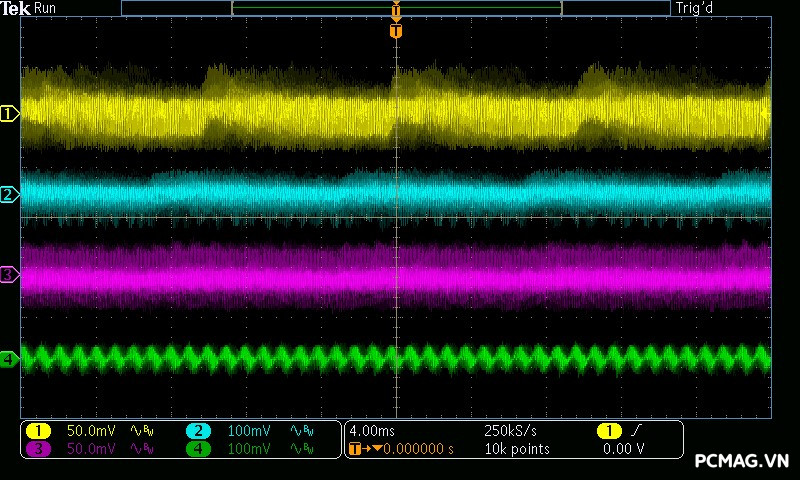Click the channel 2 cyan ground marker
Image resolution: width=800 pixels, height=480 pixels.
tap(9, 194)
